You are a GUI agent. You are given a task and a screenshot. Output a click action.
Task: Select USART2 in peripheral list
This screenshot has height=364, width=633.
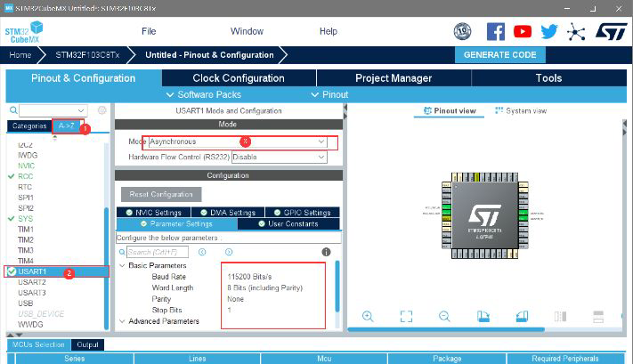click(32, 282)
